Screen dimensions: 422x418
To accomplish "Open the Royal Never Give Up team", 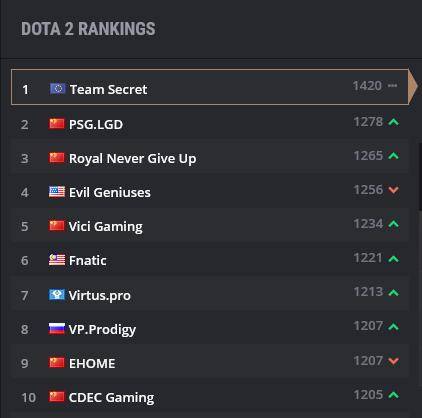I will [x=132, y=159].
